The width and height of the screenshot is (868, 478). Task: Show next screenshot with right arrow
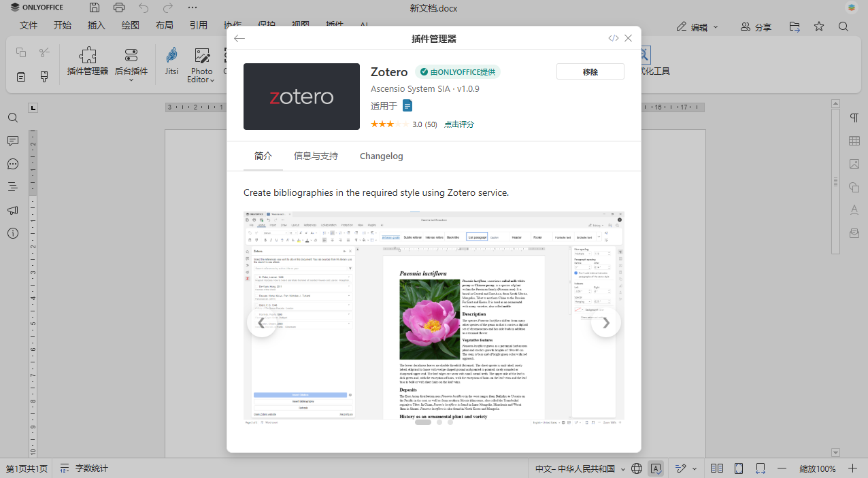coord(606,322)
